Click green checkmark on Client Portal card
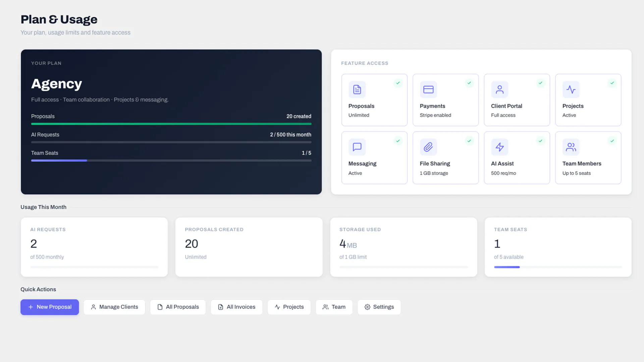Screen dimensions: 644x362 540,83
